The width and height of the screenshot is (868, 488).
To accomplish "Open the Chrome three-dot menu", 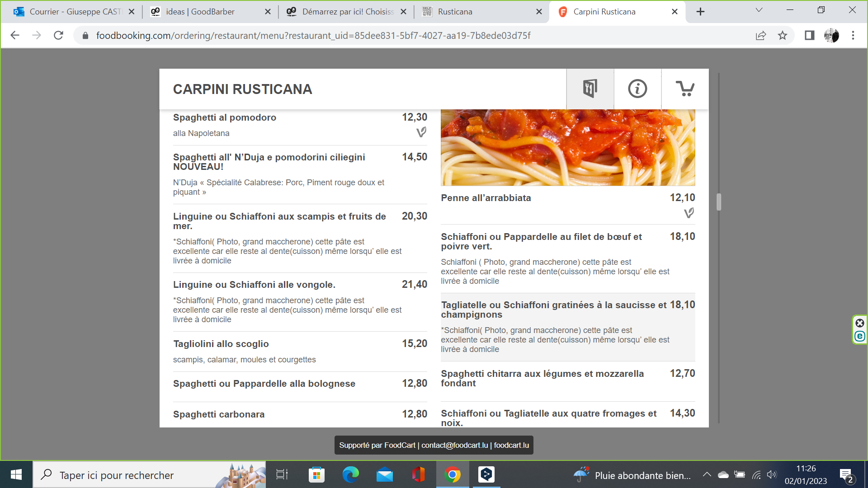I will click(x=853, y=35).
